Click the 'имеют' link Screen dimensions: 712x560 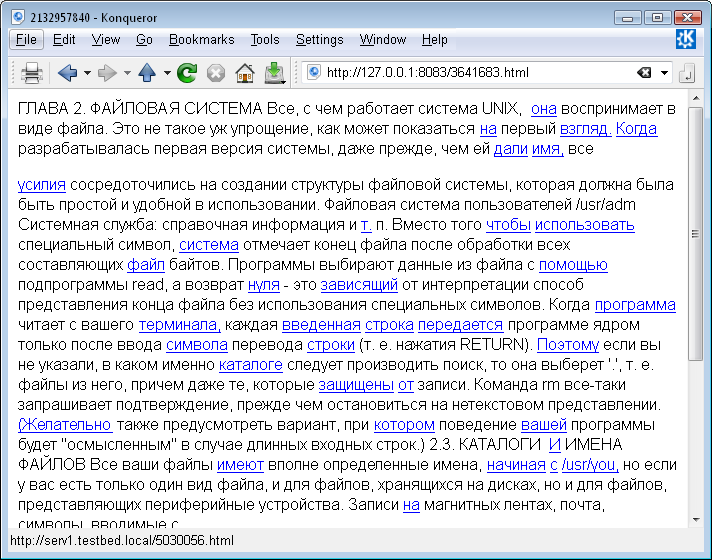pyautogui.click(x=240, y=465)
